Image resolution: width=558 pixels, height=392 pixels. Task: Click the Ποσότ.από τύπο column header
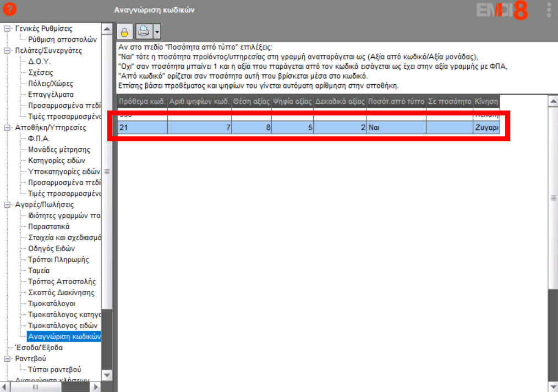(x=396, y=102)
